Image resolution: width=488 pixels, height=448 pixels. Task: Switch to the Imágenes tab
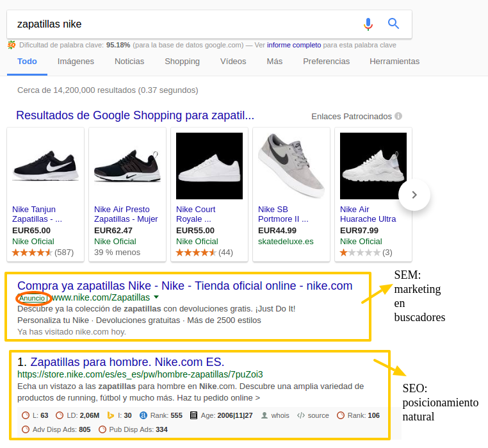76,62
